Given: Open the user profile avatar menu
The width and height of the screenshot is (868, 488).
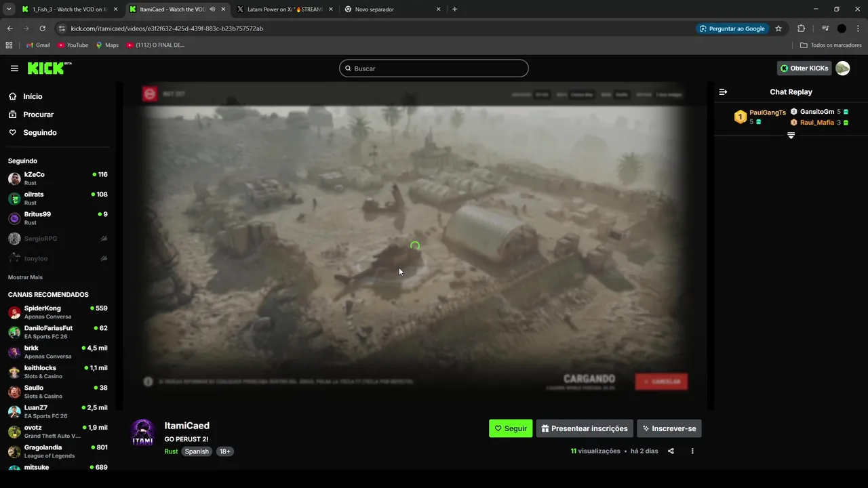Looking at the screenshot, I should [843, 68].
